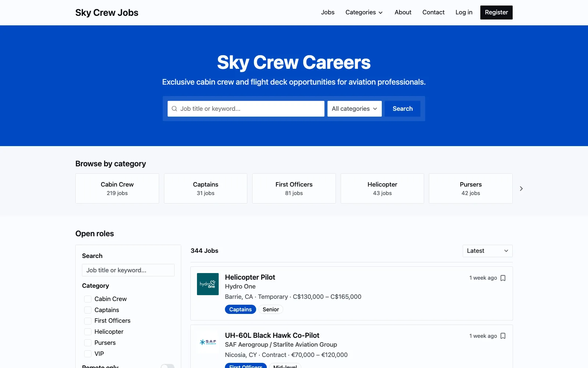Open the Contact page

[433, 13]
